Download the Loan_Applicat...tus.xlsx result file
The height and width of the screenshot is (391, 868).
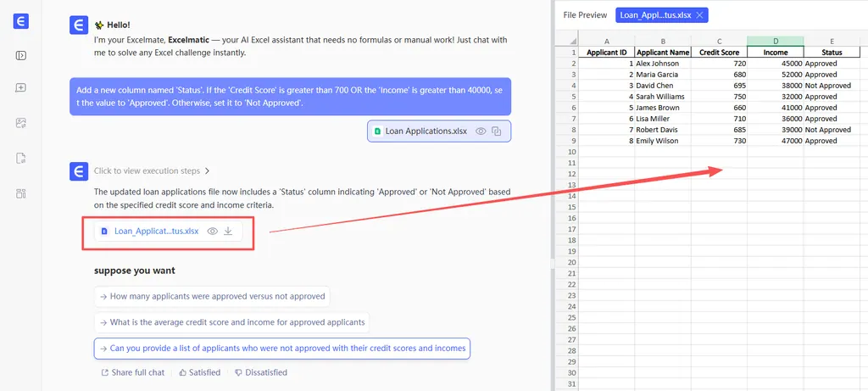228,231
